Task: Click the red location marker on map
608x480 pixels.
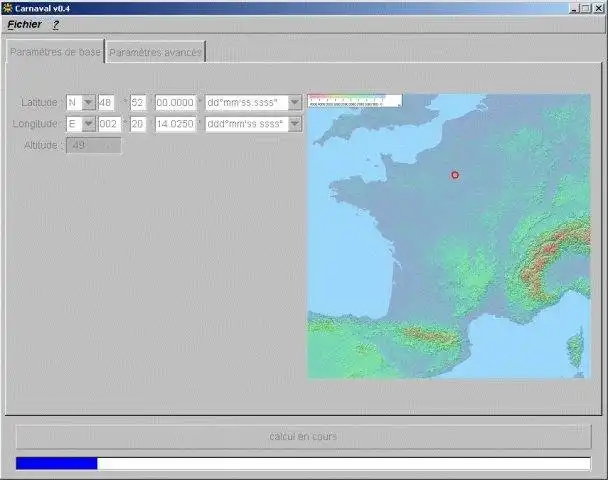Action: (455, 175)
